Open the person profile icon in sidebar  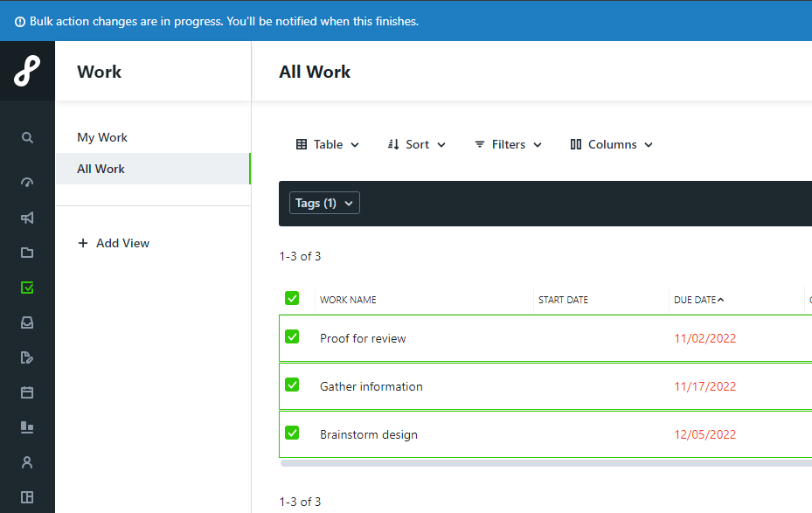pos(27,462)
